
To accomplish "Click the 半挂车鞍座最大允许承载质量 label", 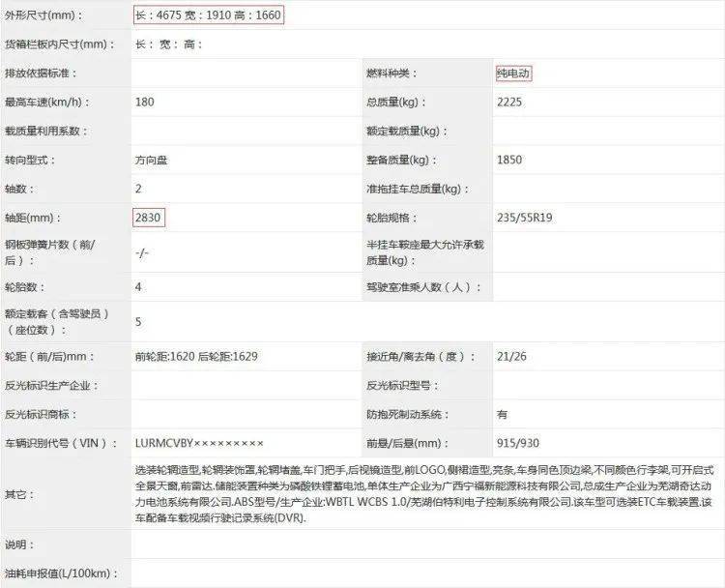I will (425, 252).
